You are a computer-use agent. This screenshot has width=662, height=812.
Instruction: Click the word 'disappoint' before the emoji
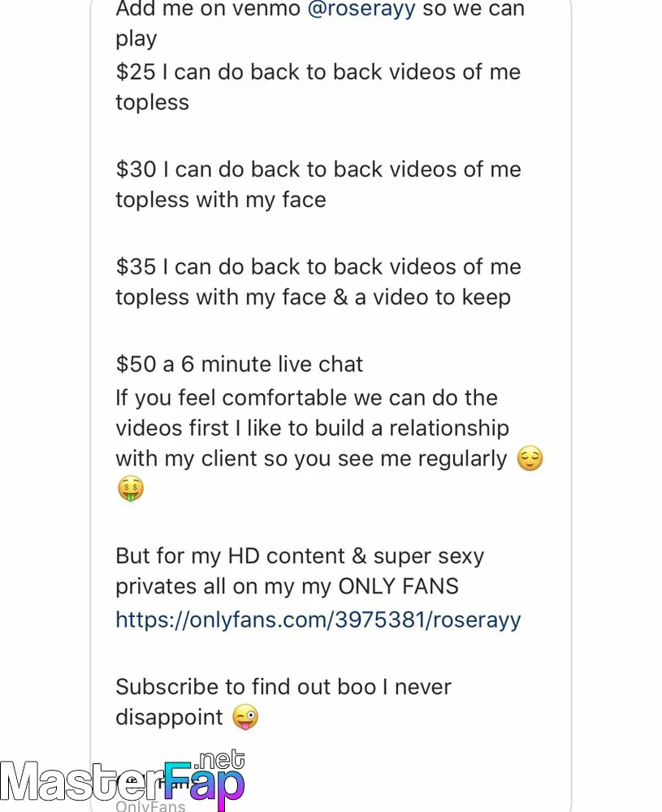169,718
